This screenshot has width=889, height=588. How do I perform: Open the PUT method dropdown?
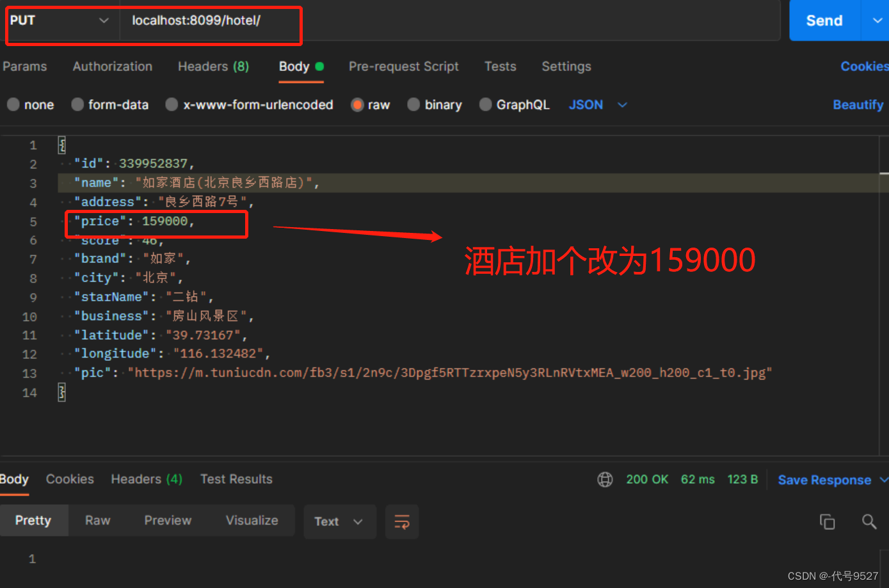(x=59, y=20)
